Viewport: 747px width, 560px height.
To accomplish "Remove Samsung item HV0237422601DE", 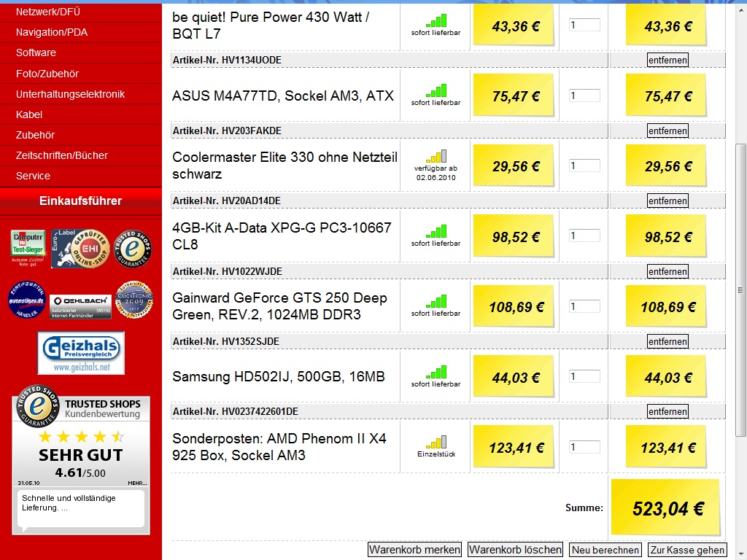I will pyautogui.click(x=667, y=411).
